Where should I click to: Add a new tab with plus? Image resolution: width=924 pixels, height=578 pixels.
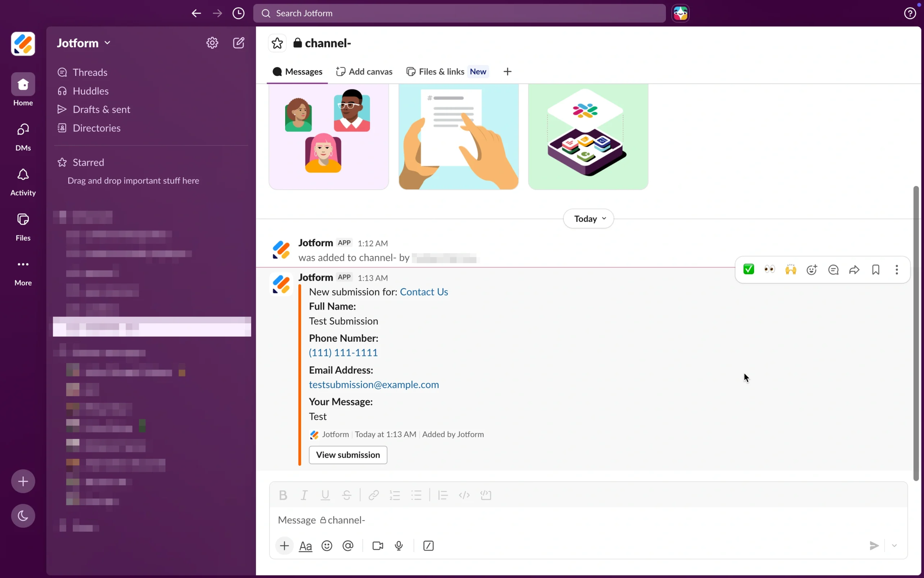507,72
